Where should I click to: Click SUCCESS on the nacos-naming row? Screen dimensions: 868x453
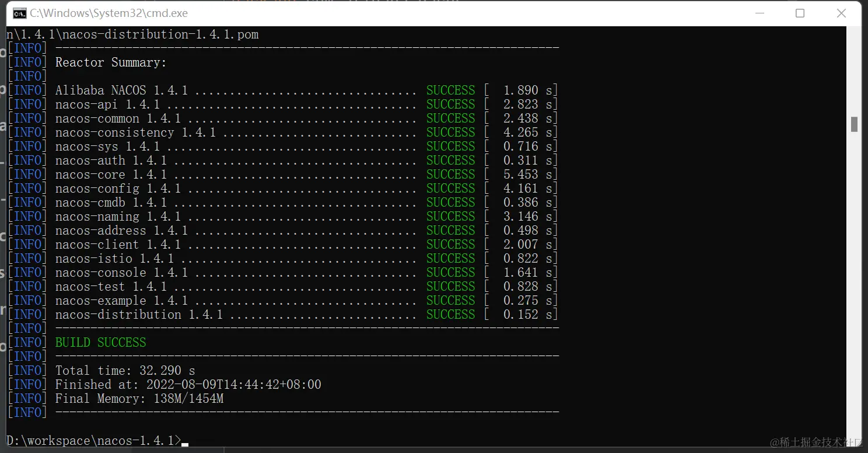point(450,217)
